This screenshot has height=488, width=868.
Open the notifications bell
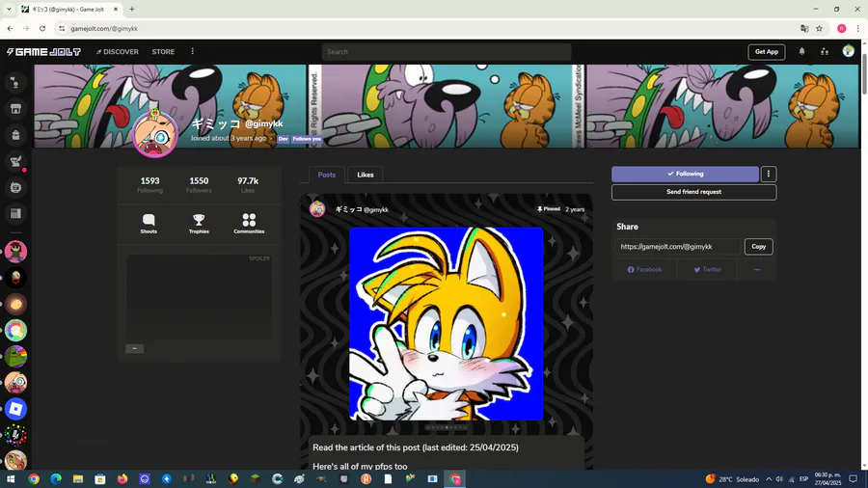click(x=801, y=51)
